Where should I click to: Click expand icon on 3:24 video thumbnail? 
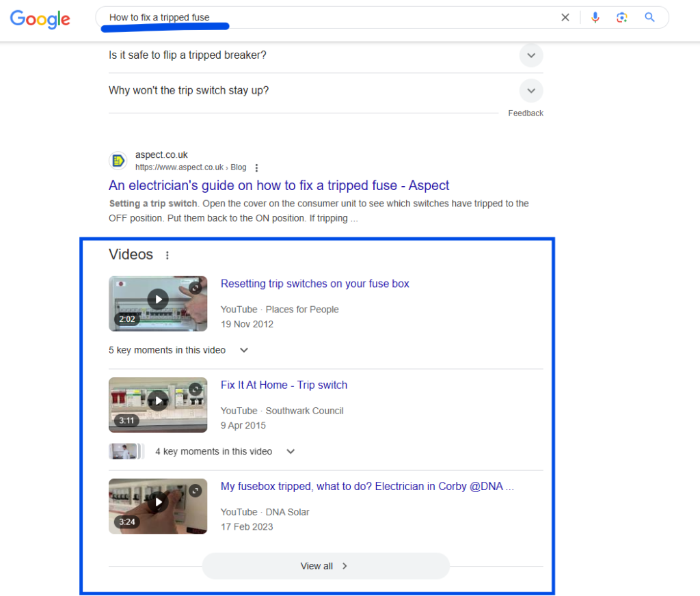pos(195,491)
